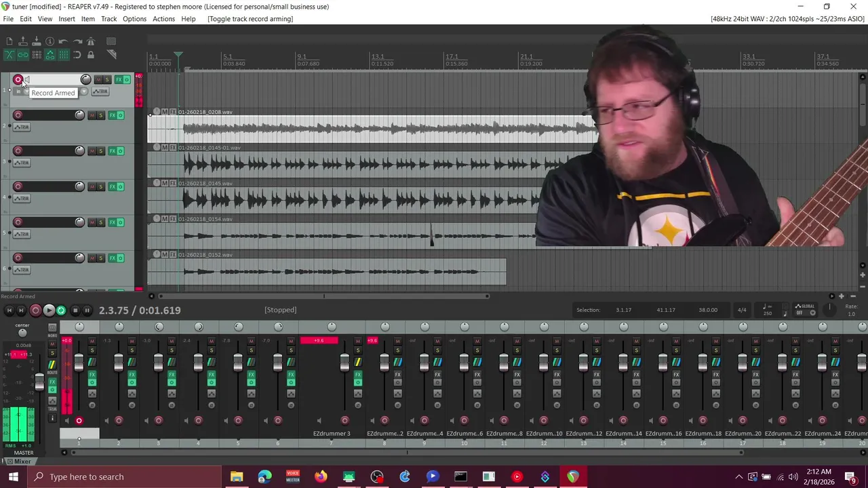Click the Save Project toolbar icon
This screenshot has height=488, width=868.
[37, 41]
